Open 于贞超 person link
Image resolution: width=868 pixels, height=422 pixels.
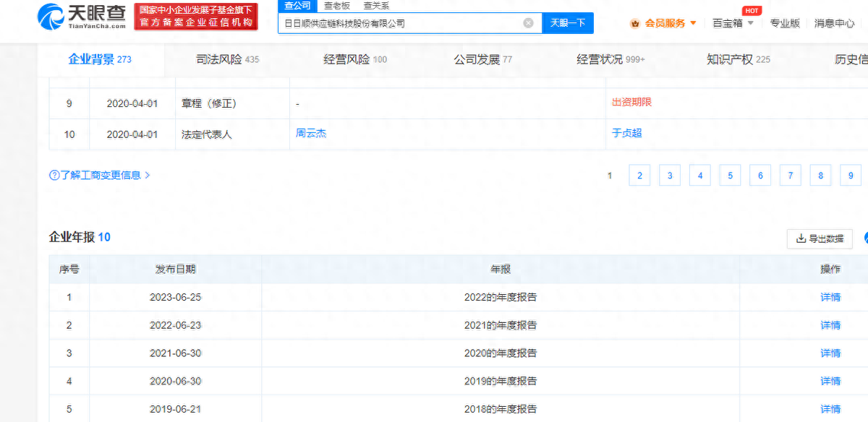(x=626, y=133)
